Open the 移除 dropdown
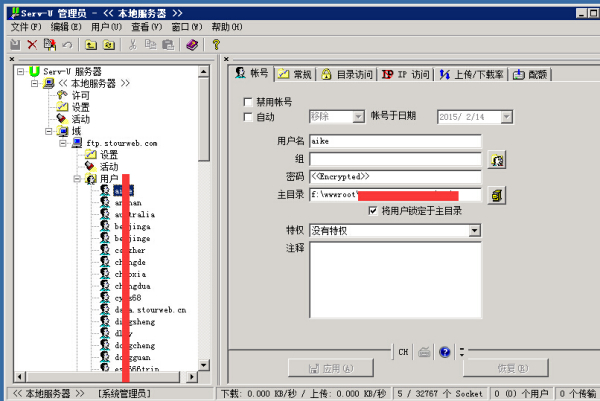 click(358, 117)
